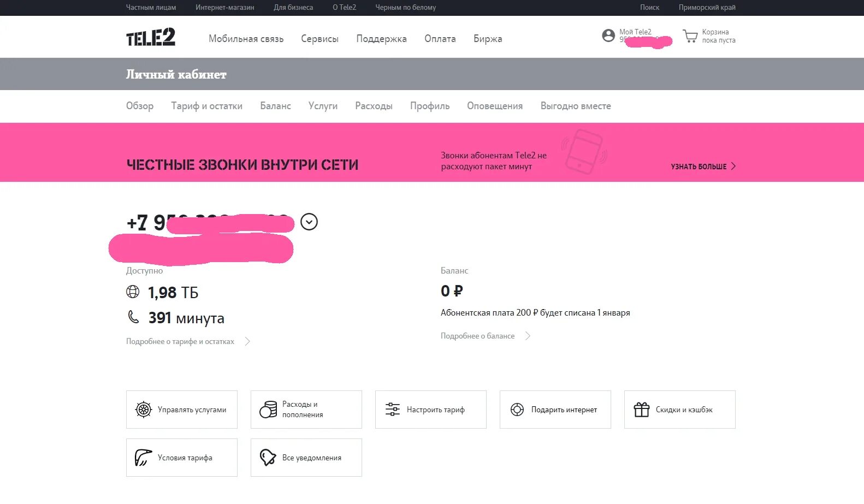Click Подарить интернет button

(x=555, y=410)
